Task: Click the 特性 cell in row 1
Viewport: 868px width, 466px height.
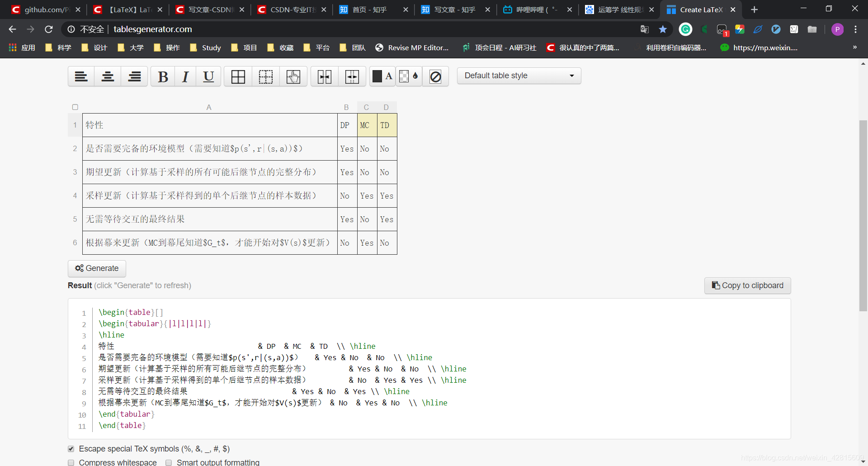Action: pyautogui.click(x=210, y=125)
